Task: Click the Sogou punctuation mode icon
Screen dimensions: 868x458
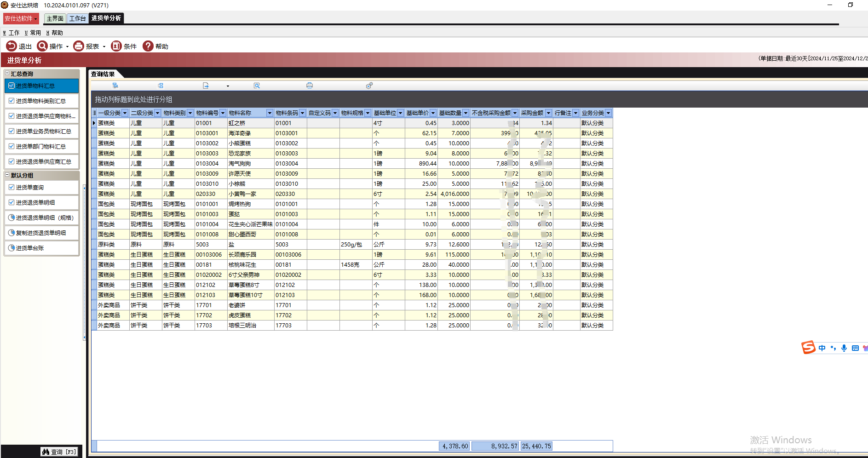Action: [833, 348]
